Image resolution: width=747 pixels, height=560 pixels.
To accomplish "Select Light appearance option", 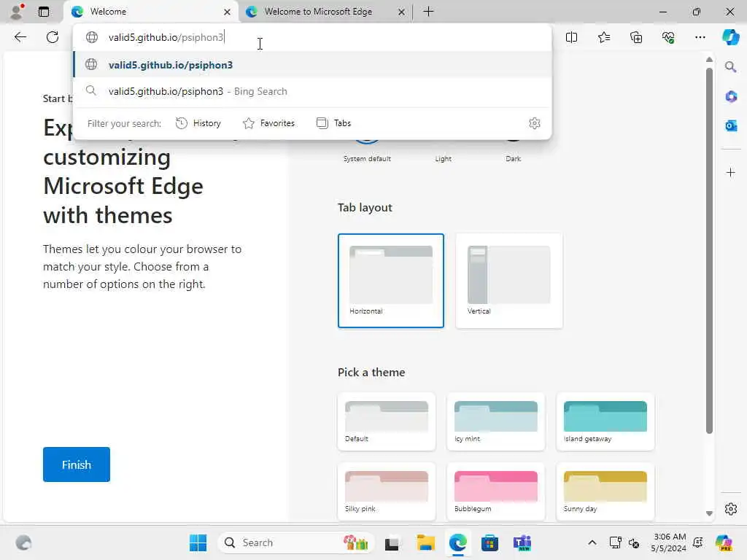I will [x=443, y=158].
